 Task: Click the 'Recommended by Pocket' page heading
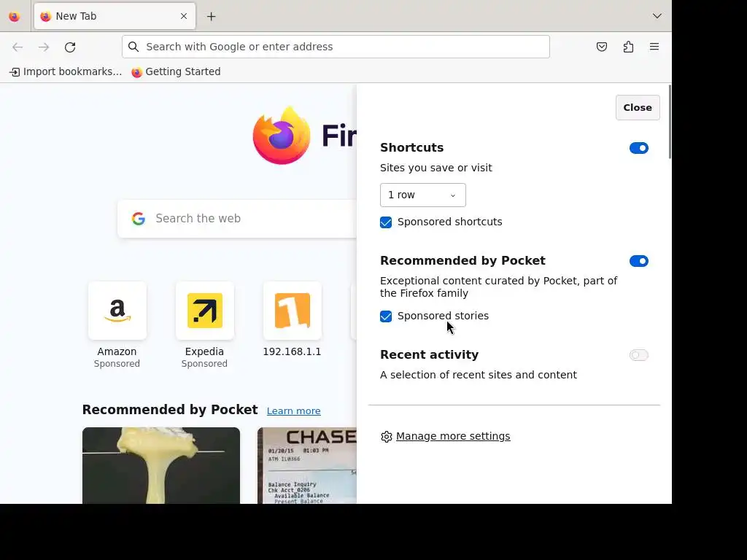click(170, 410)
